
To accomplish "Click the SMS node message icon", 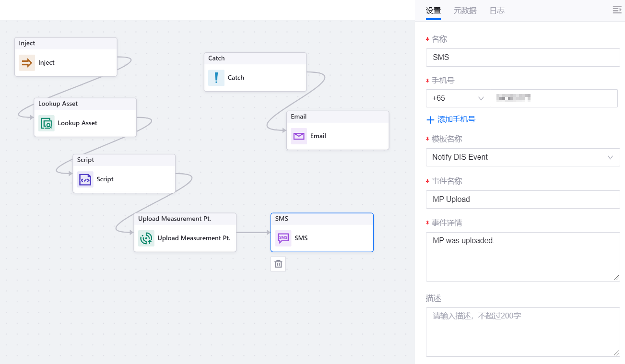I will pos(283,238).
